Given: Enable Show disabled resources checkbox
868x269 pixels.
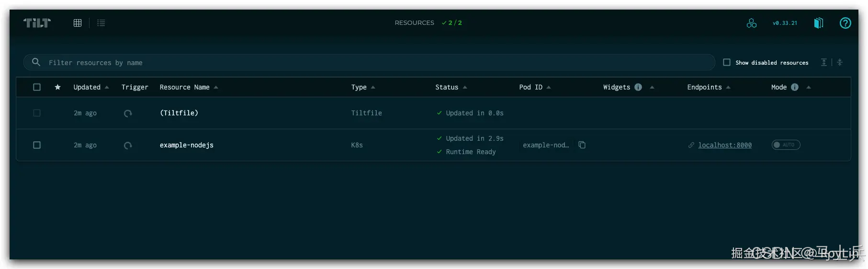Looking at the screenshot, I should [727, 62].
